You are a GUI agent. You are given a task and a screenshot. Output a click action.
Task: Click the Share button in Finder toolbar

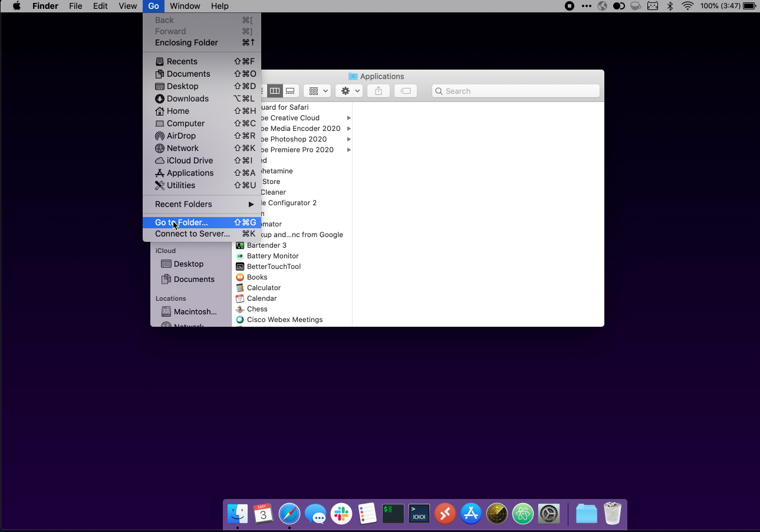point(379,91)
